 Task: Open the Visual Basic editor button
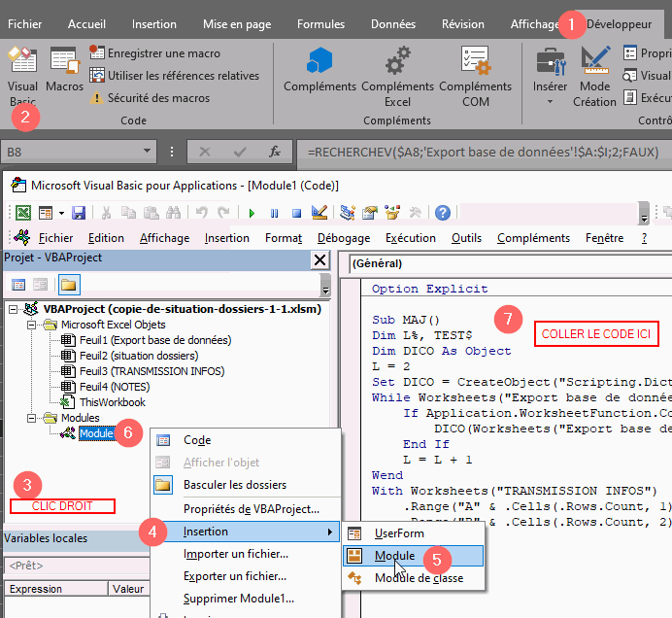tap(21, 74)
